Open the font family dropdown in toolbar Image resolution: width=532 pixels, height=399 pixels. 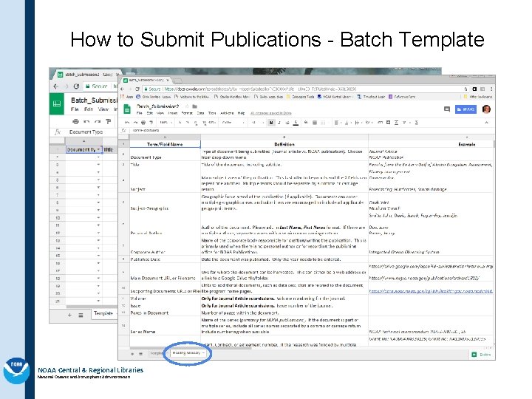pyautogui.click(x=233, y=123)
